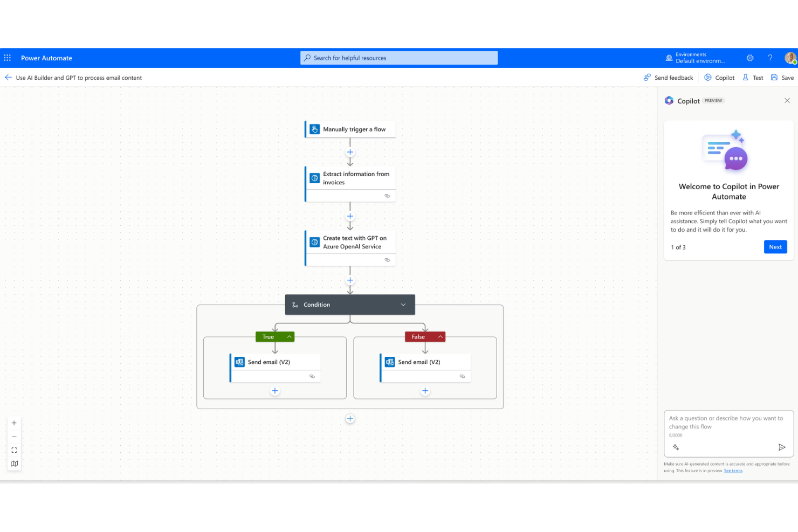Zoom in on the canvas
Viewport: 798px width, 532px height.
coord(14,423)
